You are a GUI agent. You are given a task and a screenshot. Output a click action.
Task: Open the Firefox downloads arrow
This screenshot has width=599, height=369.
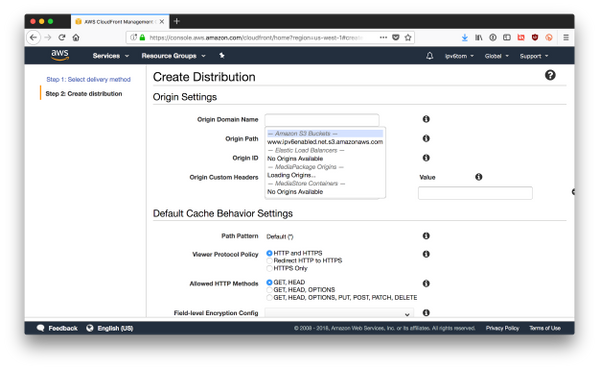(x=465, y=37)
